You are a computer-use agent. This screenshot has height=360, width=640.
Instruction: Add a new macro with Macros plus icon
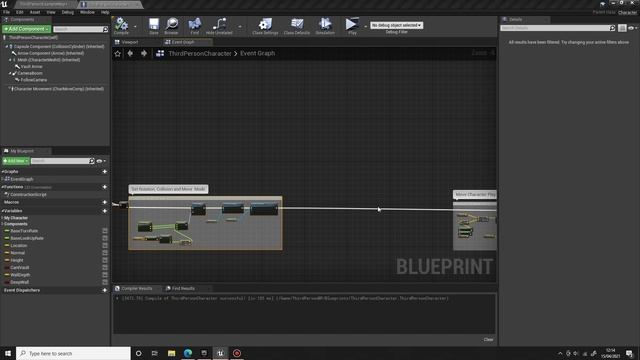pyautogui.click(x=104, y=202)
